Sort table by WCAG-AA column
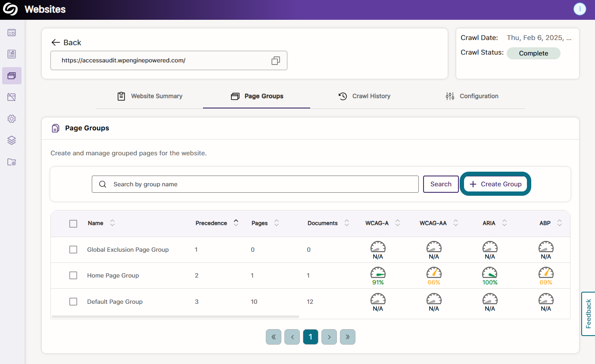This screenshot has width=595, height=364. click(455, 223)
